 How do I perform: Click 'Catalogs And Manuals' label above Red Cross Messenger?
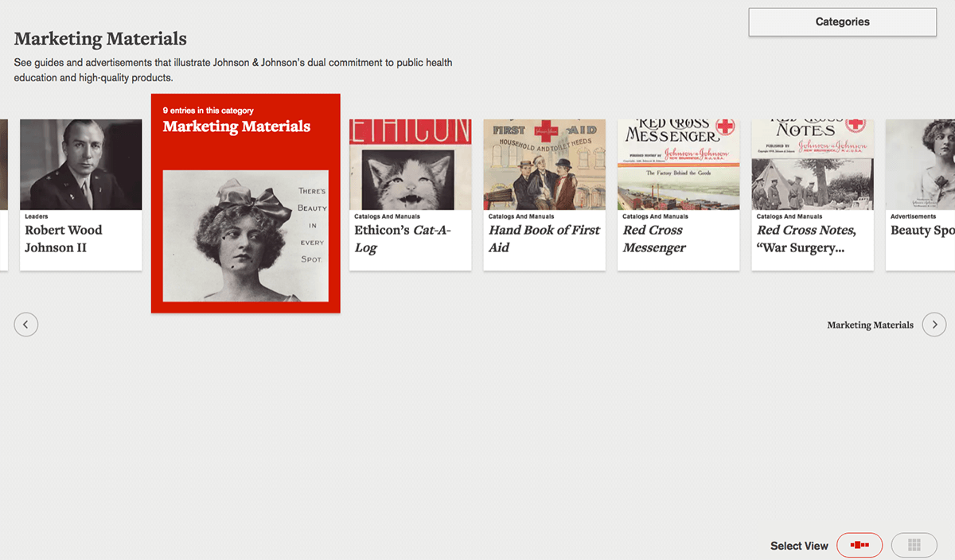point(656,216)
